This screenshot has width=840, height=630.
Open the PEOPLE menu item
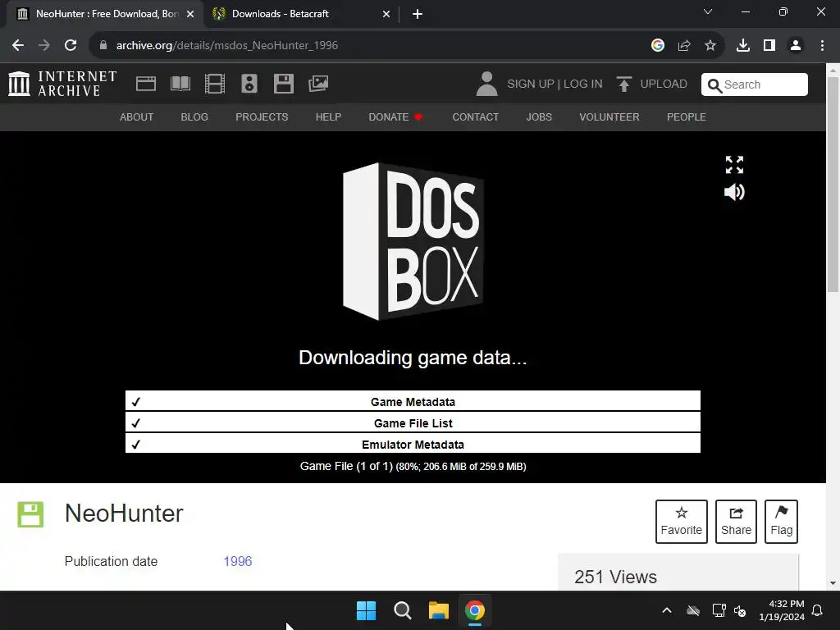[x=687, y=116]
